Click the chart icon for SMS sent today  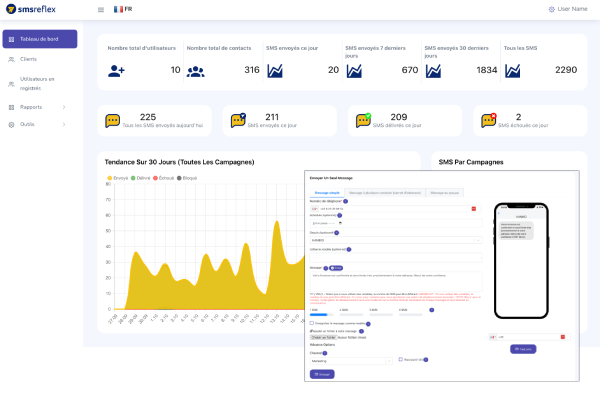pos(274,71)
